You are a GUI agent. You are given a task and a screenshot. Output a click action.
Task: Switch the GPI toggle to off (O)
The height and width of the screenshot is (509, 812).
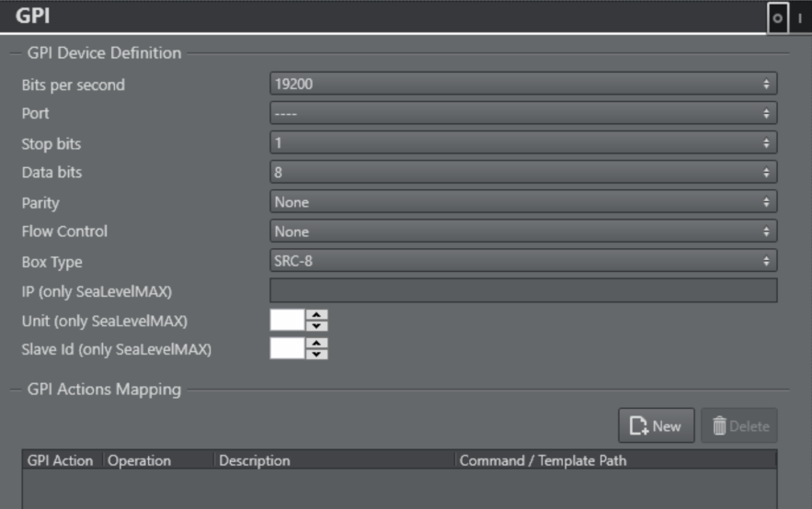click(x=778, y=17)
